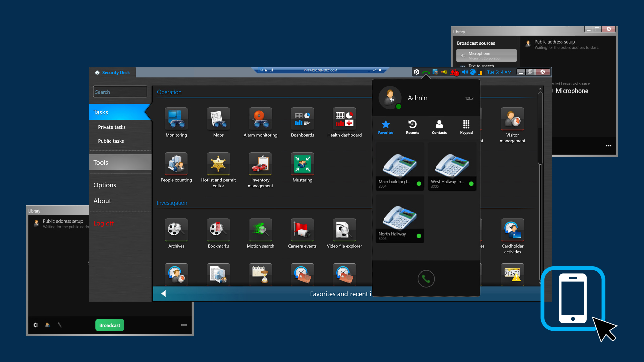Switch to the Keypad tab
The width and height of the screenshot is (644, 362).
466,127
